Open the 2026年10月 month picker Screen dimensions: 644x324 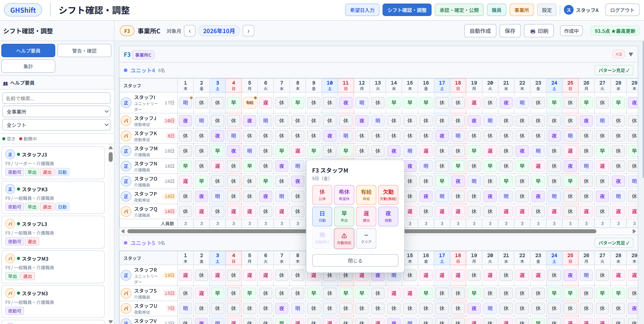[219, 31]
